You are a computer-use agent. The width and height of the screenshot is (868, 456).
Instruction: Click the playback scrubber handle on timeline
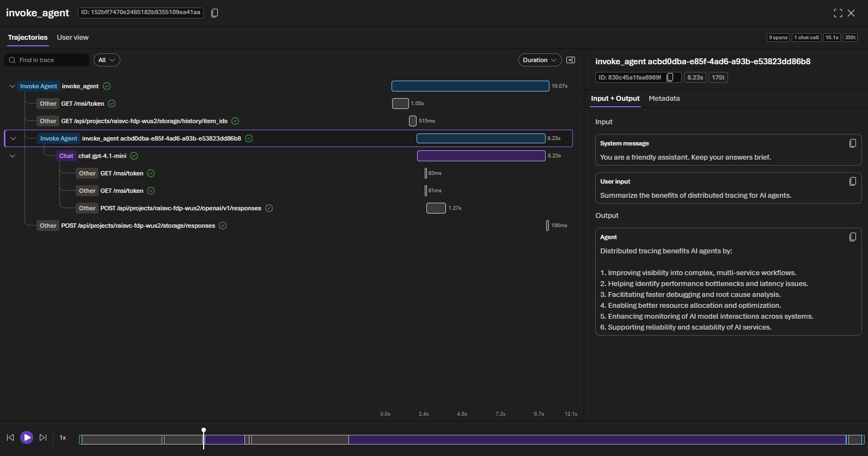[204, 430]
